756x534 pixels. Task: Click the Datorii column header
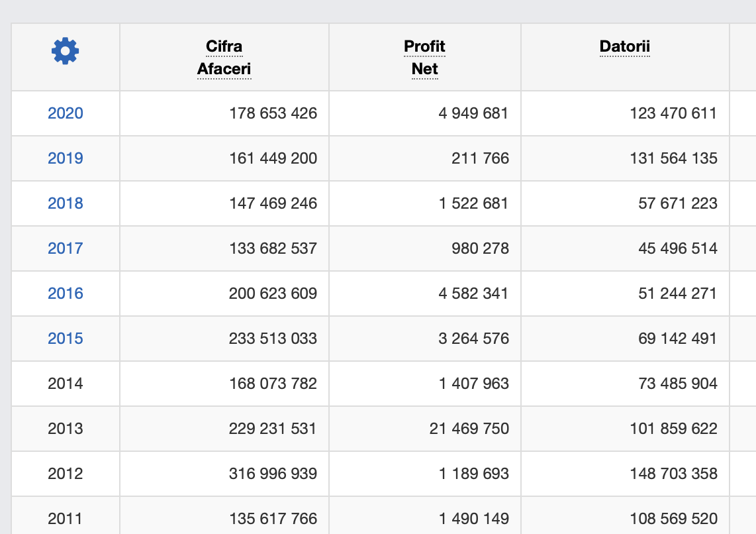pos(624,46)
